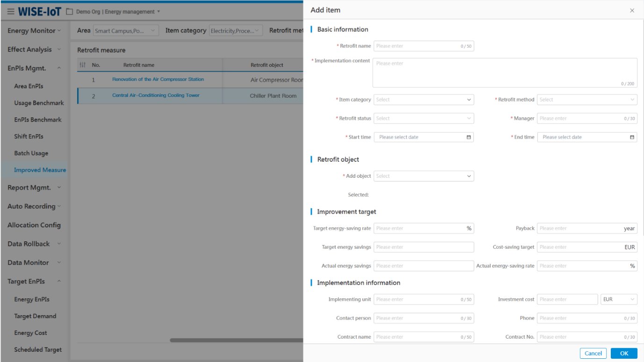This screenshot has width=644, height=362.
Task: Close the Add item panel
Action: (x=632, y=10)
